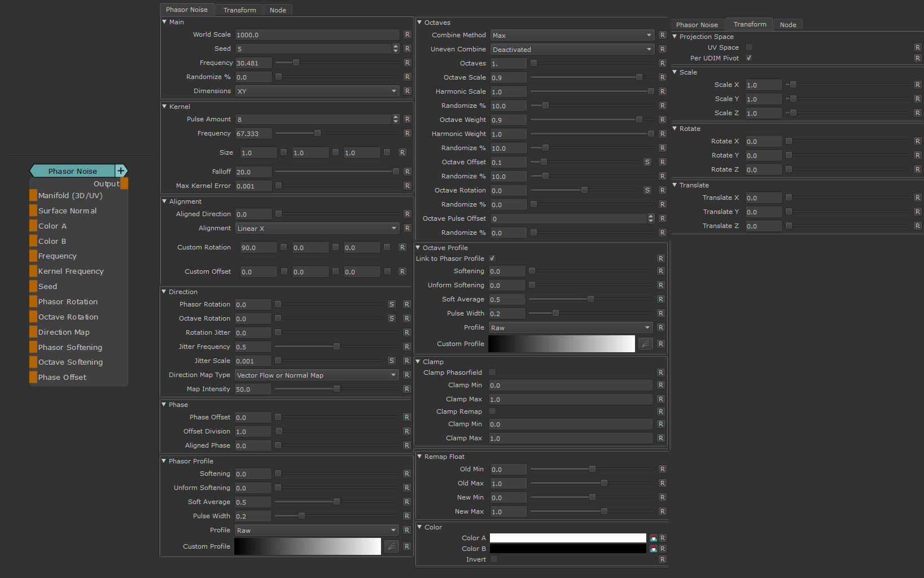Screen dimensions: 924x578
Task: Uncheck Link to Phasor Profile
Action: tap(492, 259)
